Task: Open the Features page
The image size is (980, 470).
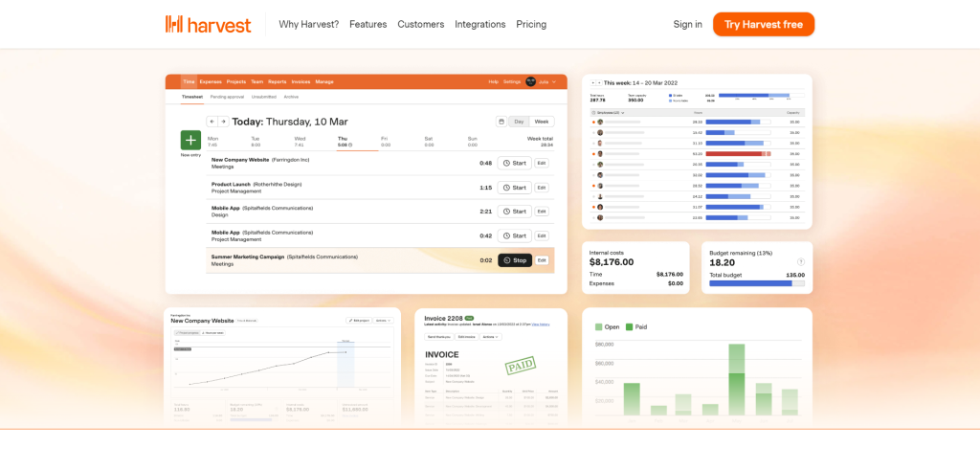Action: pyautogui.click(x=368, y=24)
